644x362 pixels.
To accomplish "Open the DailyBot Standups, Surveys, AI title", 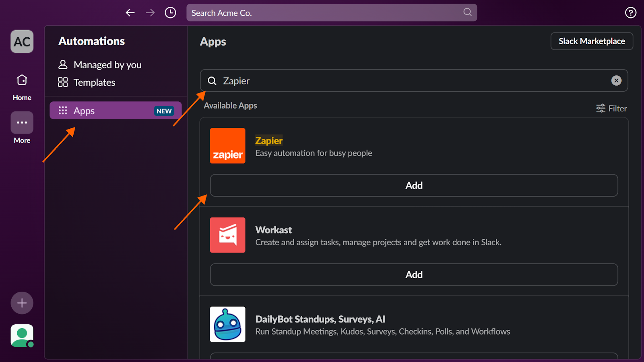I will (320, 319).
